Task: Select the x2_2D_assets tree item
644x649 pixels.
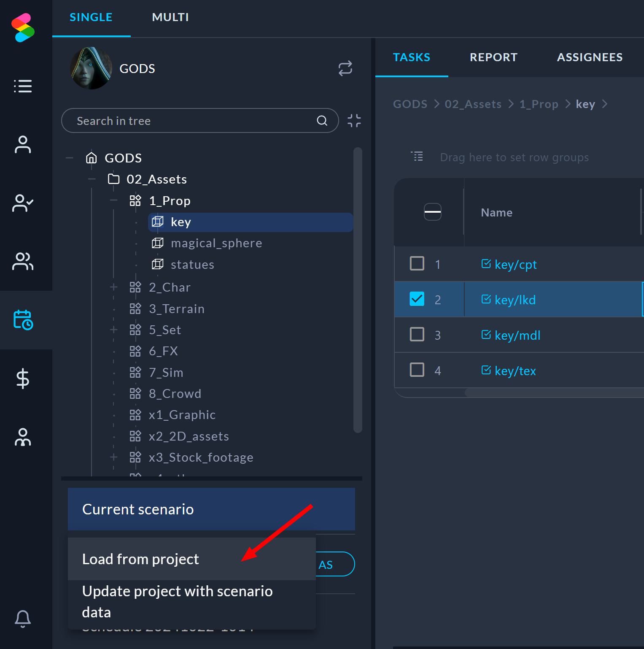Action: [189, 436]
